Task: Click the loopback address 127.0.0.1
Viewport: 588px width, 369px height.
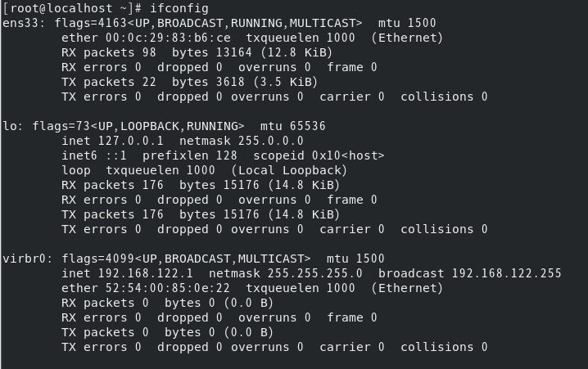Action: coord(130,141)
